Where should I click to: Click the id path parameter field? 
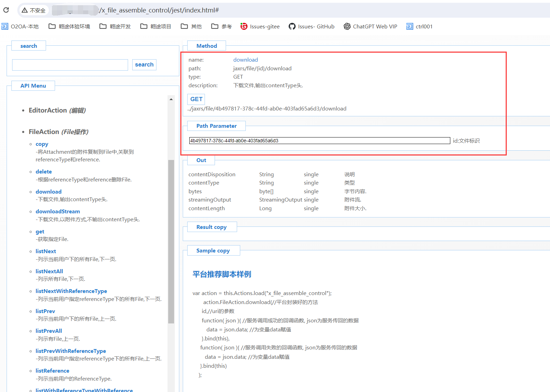(x=319, y=141)
